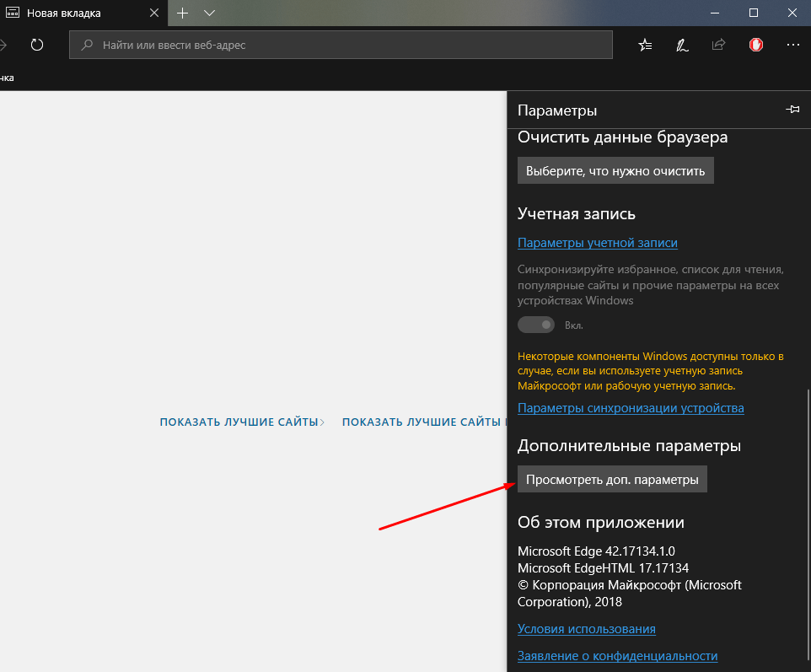The width and height of the screenshot is (811, 672).
Task: Click Microsoft Edge 42.17134.1.0 version text
Action: pyautogui.click(x=596, y=551)
